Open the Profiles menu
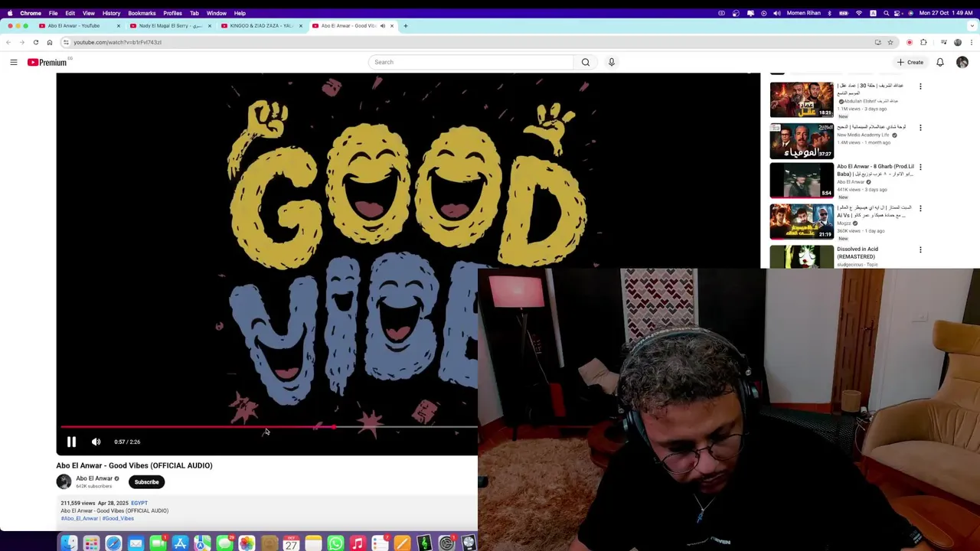The width and height of the screenshot is (980, 551). coord(172,13)
